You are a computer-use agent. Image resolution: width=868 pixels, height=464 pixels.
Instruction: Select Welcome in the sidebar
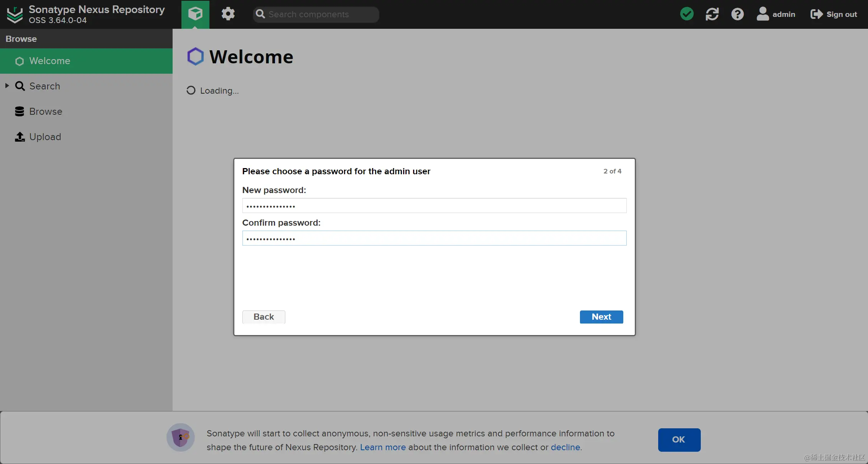(49, 61)
